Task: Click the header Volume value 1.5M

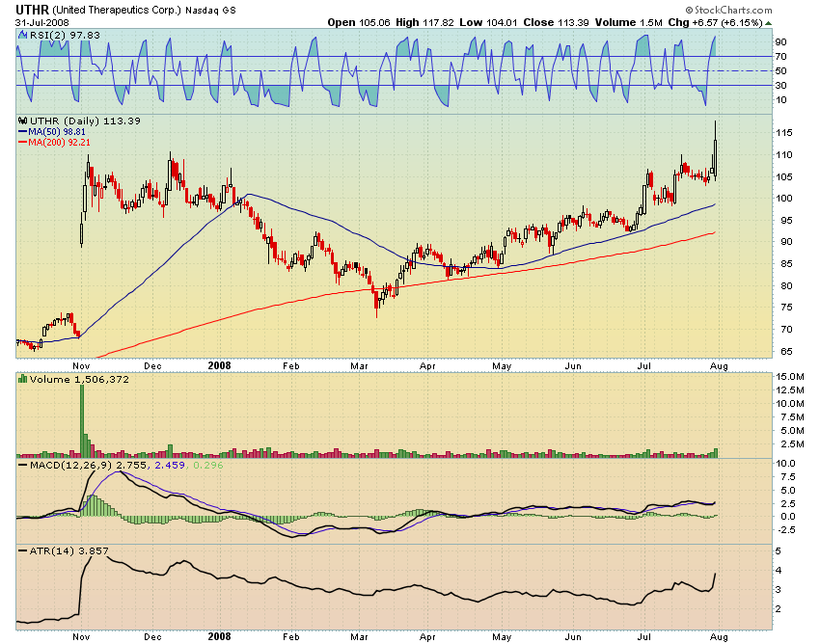Action: coord(650,22)
